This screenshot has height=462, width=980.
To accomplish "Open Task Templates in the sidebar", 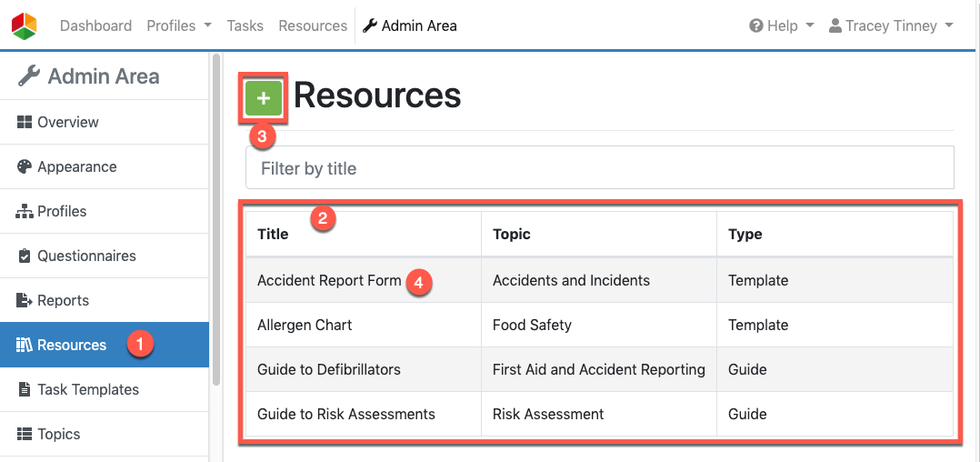I will (x=105, y=389).
